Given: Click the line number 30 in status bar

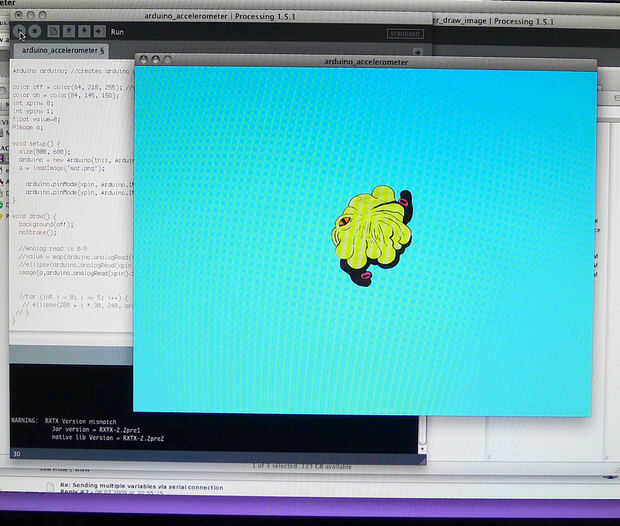Looking at the screenshot, I should point(17,454).
